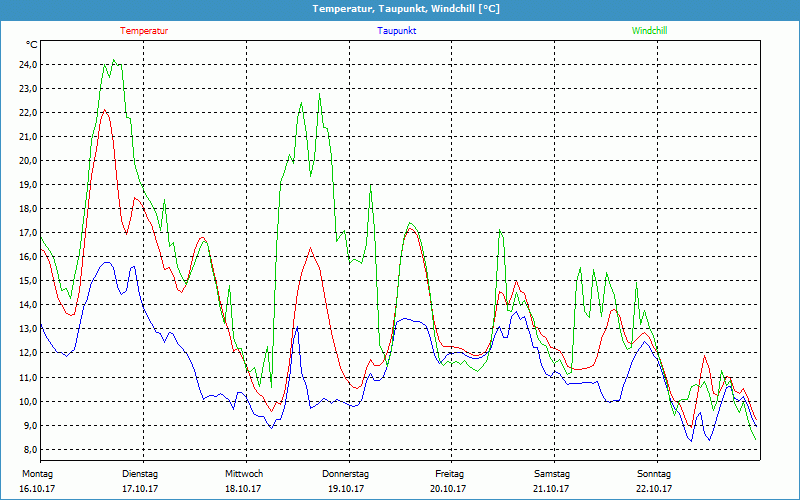Click the 22,0 y-axis value
This screenshot has width=800, height=500.
click(28, 113)
